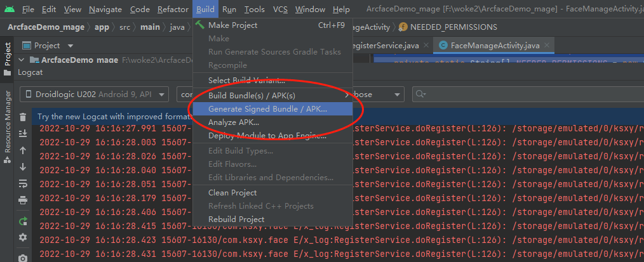Open the Window menu

click(x=310, y=9)
